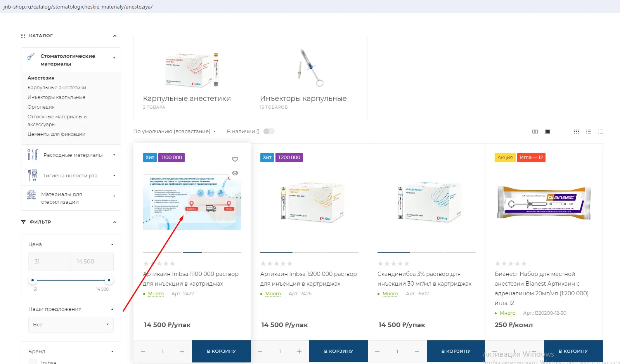Screen dimensions: 620x364
Task: Click the filter funnel icon
Action: pyautogui.click(x=23, y=222)
